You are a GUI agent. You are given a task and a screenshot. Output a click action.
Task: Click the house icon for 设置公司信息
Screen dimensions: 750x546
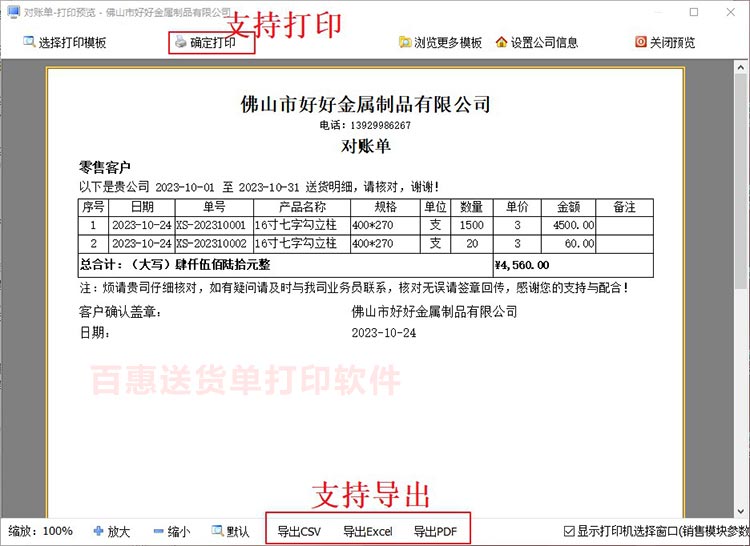point(501,42)
